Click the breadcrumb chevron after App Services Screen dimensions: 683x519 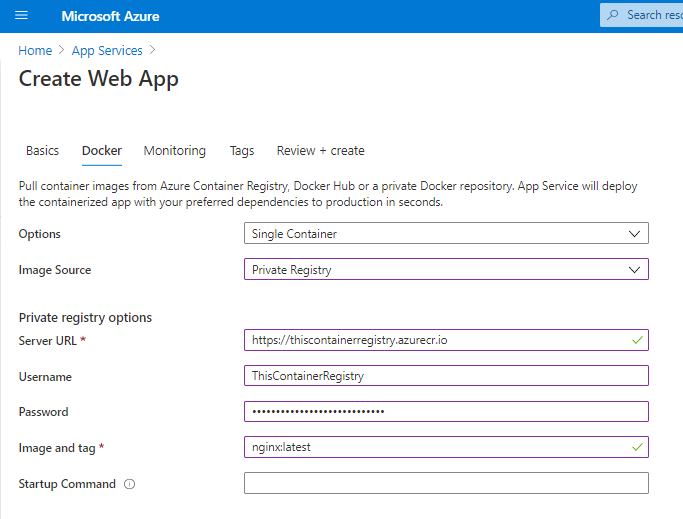[152, 50]
